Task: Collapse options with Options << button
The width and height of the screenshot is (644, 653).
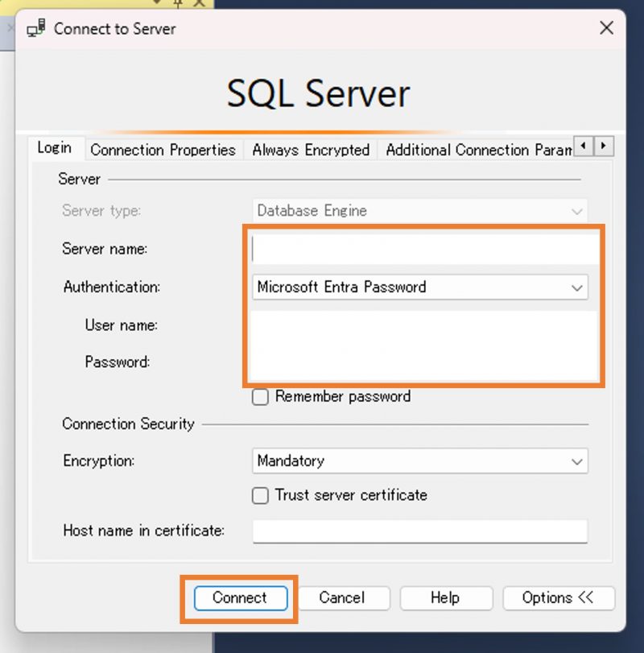Action: click(558, 598)
